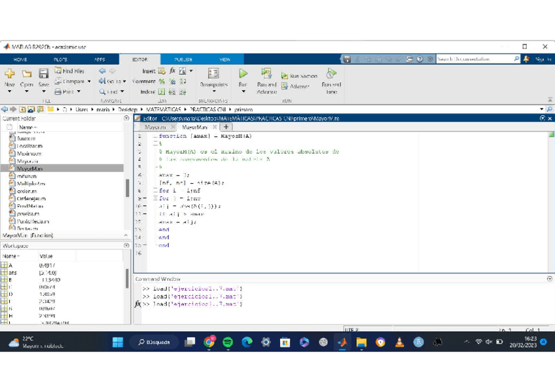Select MayorM.m in the Current Folder list
555x392 pixels.
coord(29,168)
